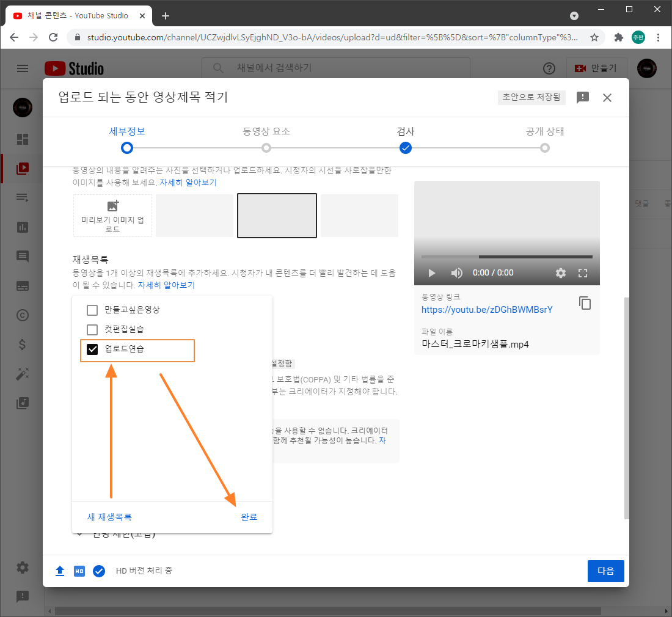Open the preview player settings gear
The width and height of the screenshot is (672, 617).
[x=561, y=273]
